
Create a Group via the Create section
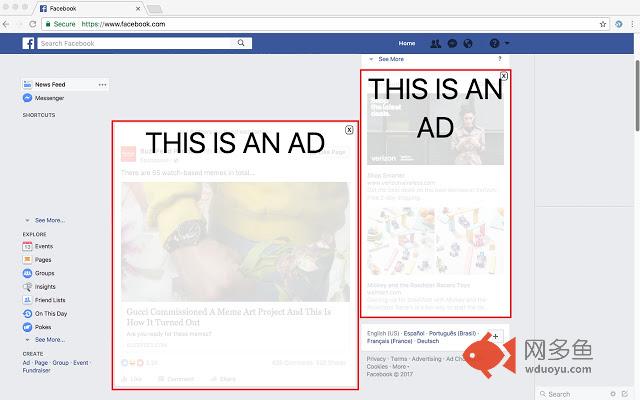click(60, 362)
